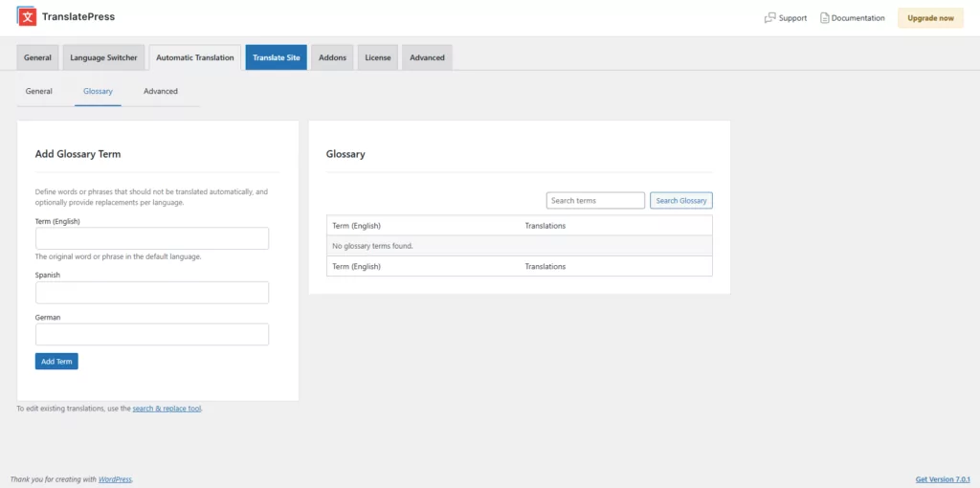
Task: Open the Addons tab
Action: 332,57
